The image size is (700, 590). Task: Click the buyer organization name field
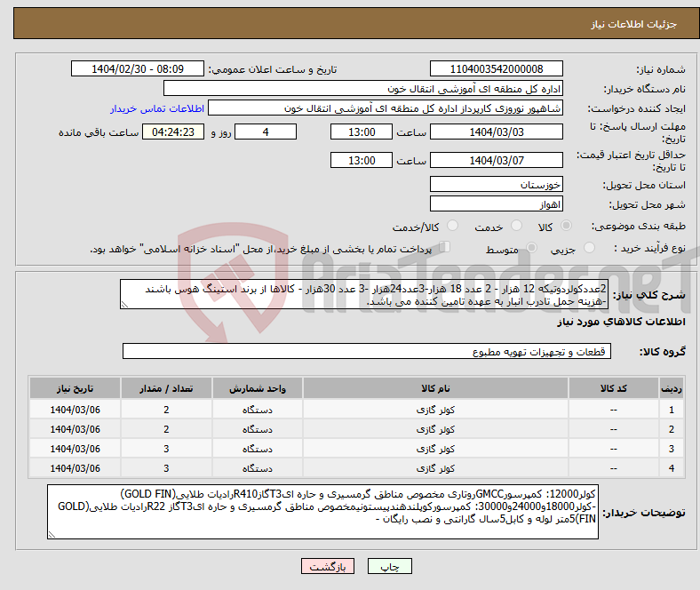pyautogui.click(x=363, y=89)
